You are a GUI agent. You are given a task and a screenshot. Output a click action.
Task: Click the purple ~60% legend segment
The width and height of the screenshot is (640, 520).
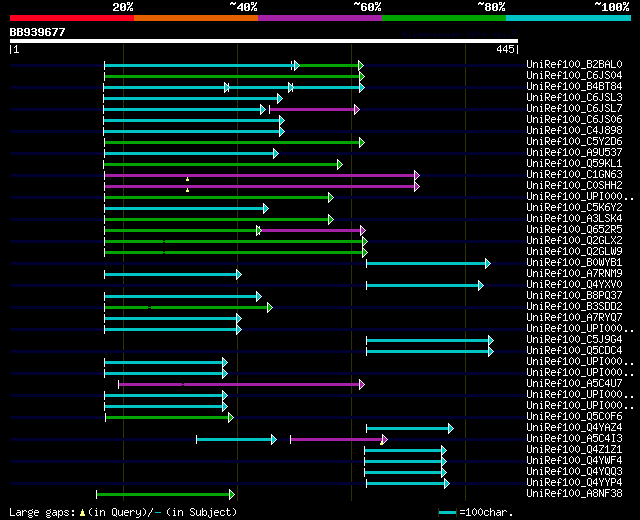click(x=320, y=18)
